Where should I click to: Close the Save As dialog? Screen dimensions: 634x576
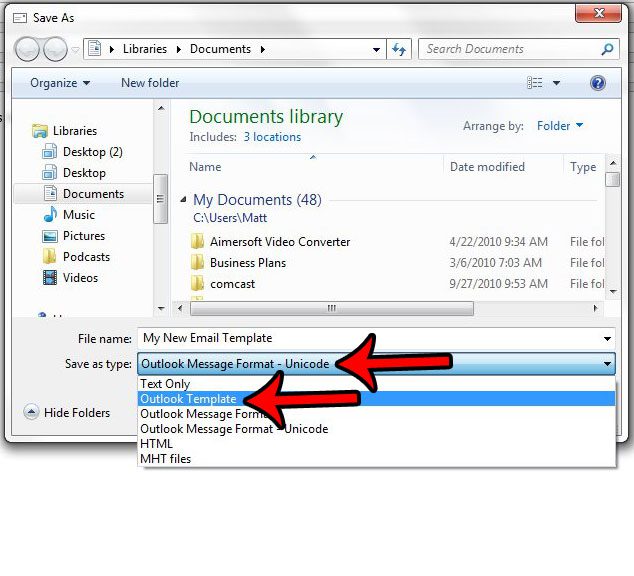tap(598, 14)
